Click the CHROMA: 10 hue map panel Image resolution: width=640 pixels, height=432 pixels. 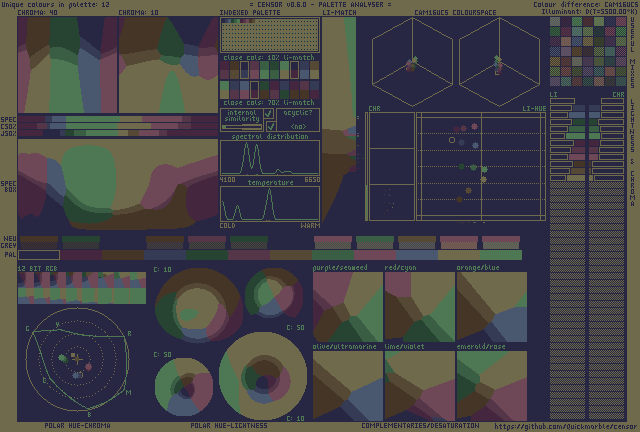pos(168,66)
